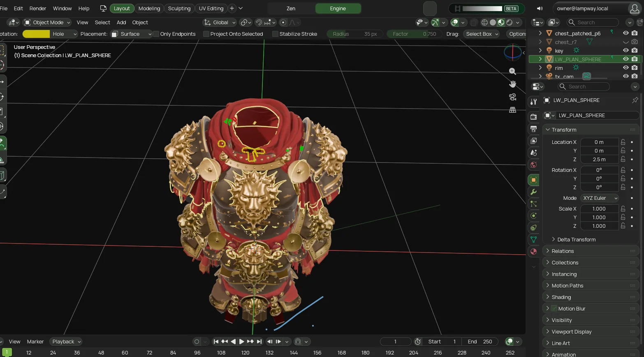Image resolution: width=644 pixels, height=357 pixels.
Task: Click the yellow annotation color swatch
Action: (x=36, y=34)
